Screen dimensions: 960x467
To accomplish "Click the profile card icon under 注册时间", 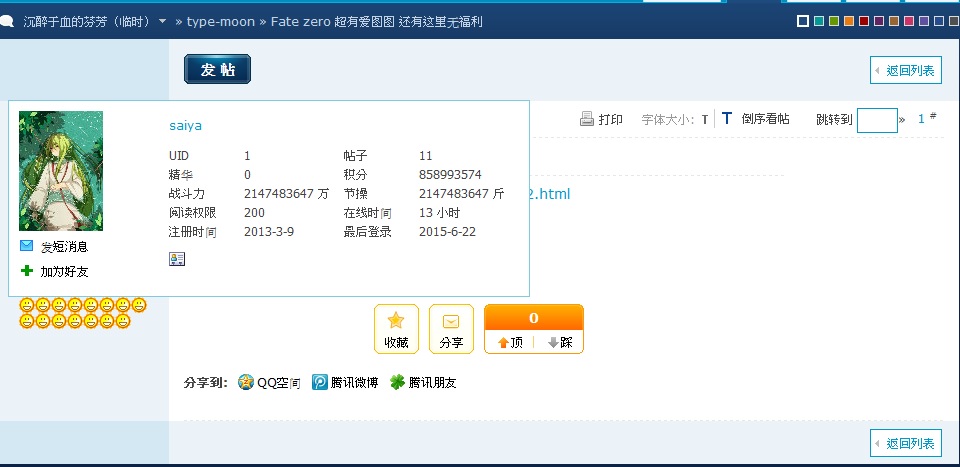I will (177, 259).
